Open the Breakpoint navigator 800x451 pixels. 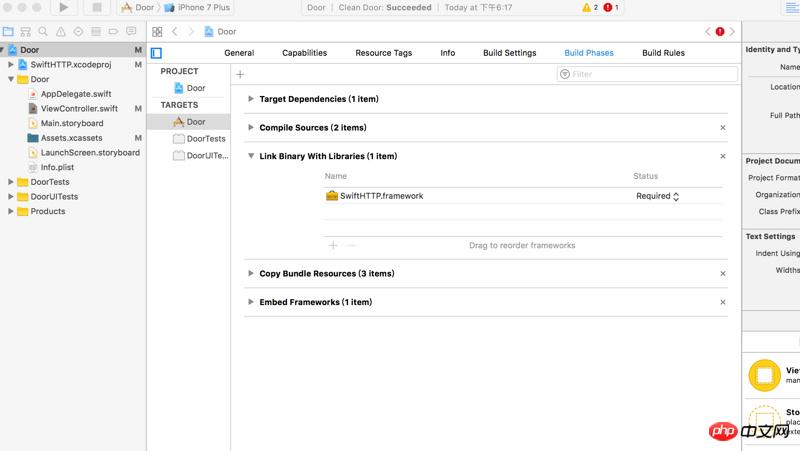coord(113,32)
